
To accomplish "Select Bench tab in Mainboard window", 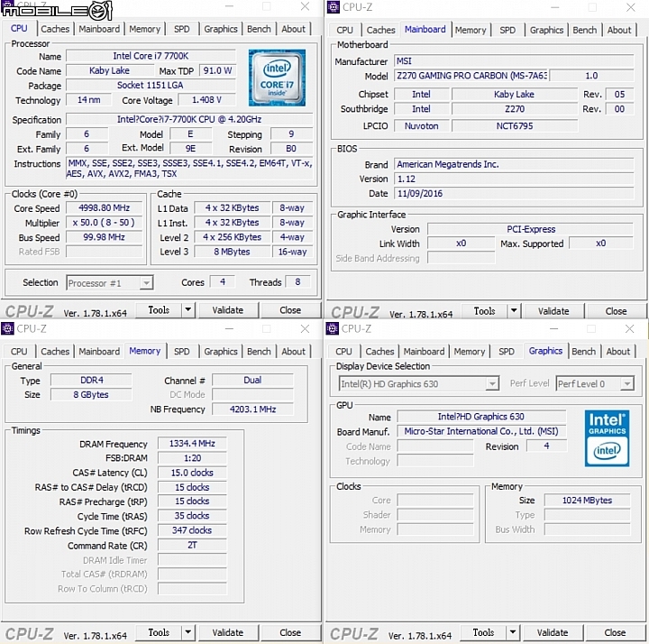I will 585,31.
